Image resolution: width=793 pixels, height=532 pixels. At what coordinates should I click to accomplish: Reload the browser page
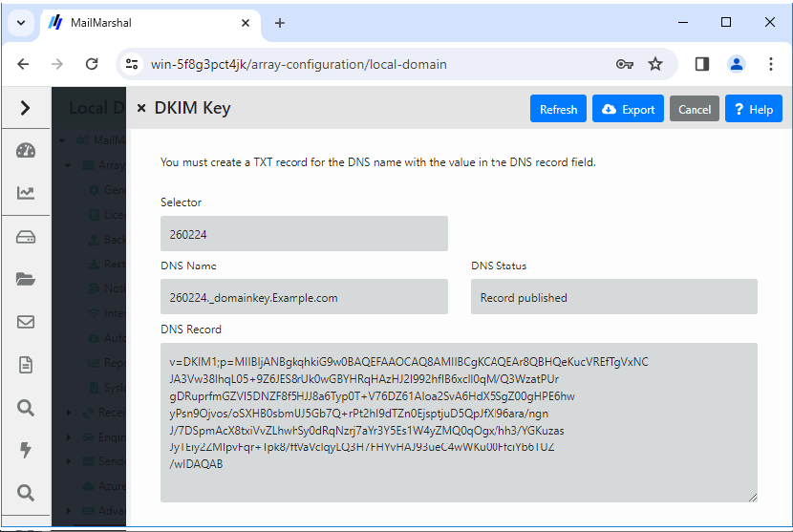(92, 64)
